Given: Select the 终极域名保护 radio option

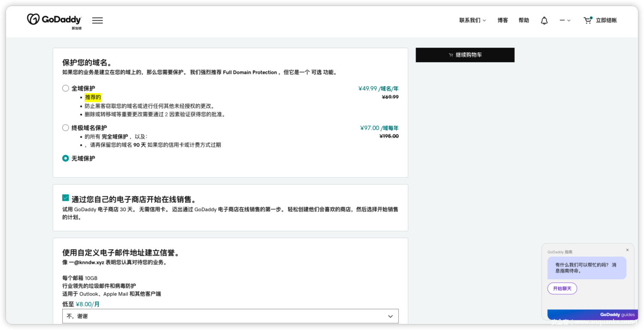Looking at the screenshot, I should [66, 128].
